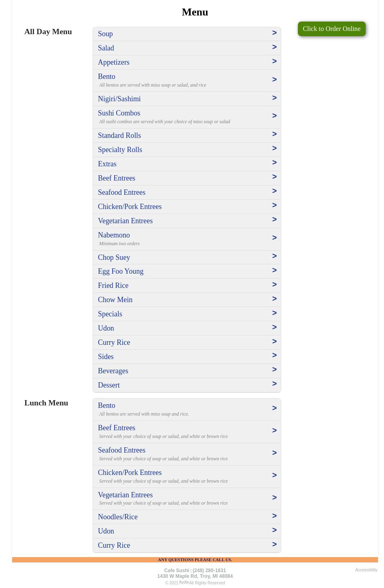
Task: Click the Kydia footer link
Action: [184, 582]
